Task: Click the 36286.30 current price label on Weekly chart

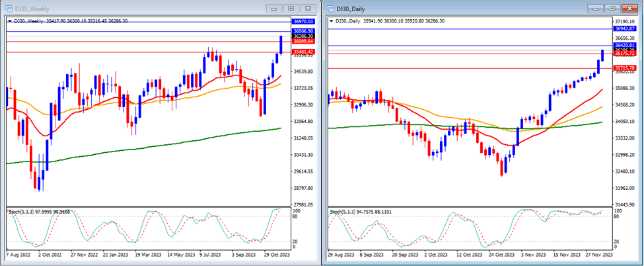Action: tap(303, 36)
